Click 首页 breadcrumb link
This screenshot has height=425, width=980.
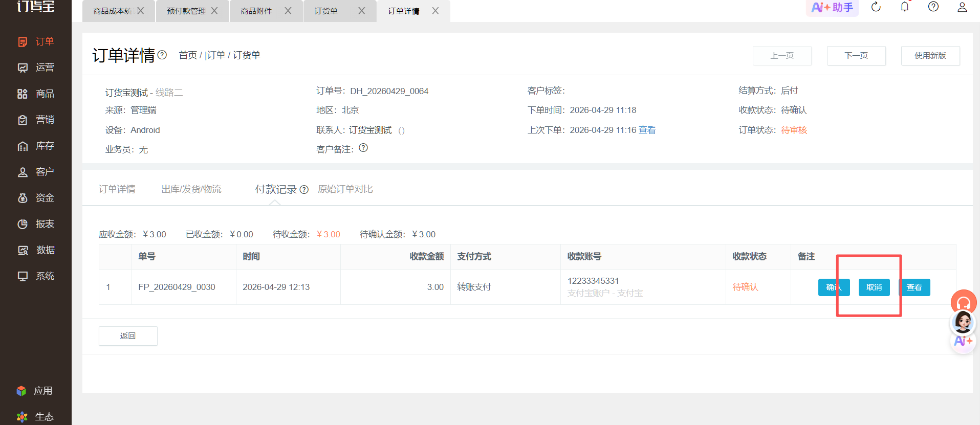click(x=188, y=55)
